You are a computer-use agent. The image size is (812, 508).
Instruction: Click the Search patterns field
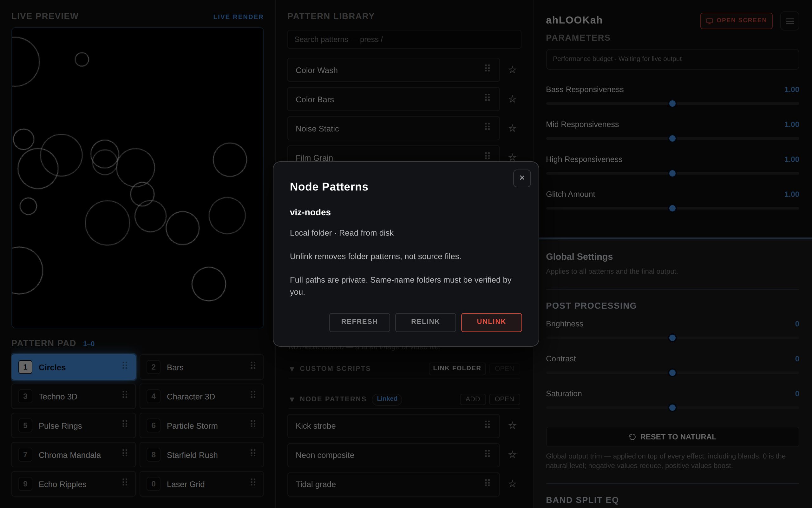(404, 39)
